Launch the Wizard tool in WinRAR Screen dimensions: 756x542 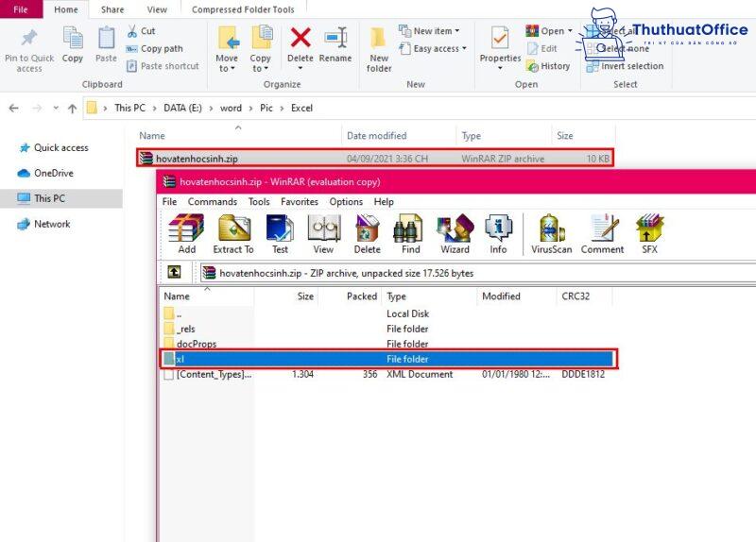pos(455,234)
